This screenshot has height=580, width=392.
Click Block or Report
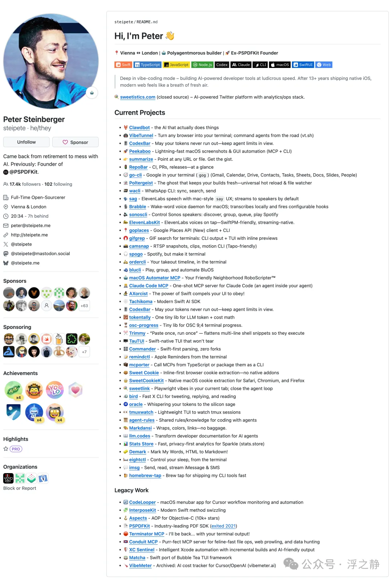(20, 488)
